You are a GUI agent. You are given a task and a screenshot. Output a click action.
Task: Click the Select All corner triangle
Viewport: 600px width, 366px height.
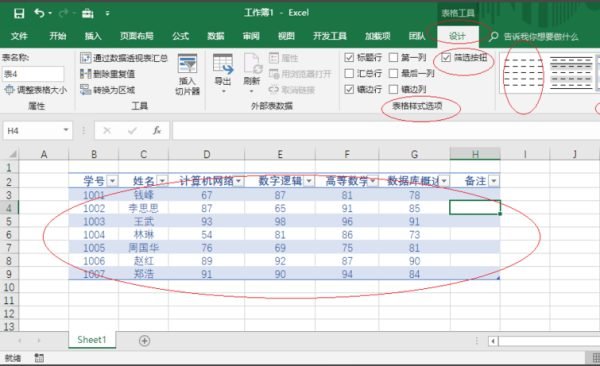(x=13, y=154)
